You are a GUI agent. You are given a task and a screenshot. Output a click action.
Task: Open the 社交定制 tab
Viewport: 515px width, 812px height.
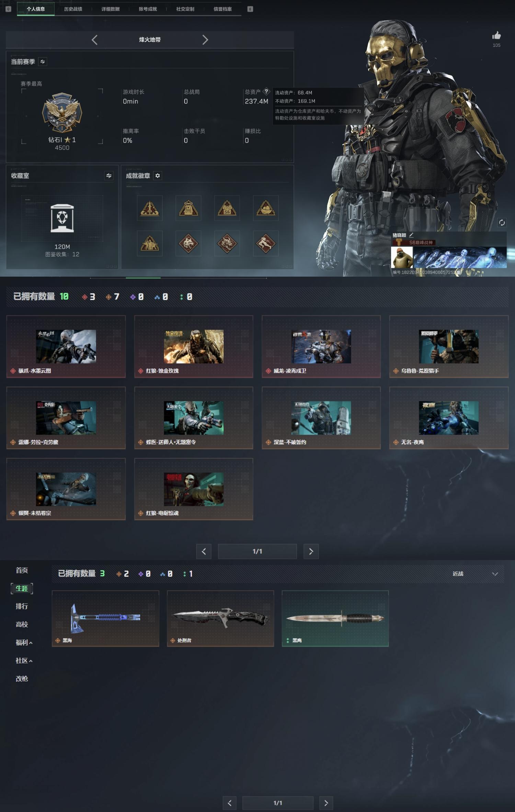(185, 9)
